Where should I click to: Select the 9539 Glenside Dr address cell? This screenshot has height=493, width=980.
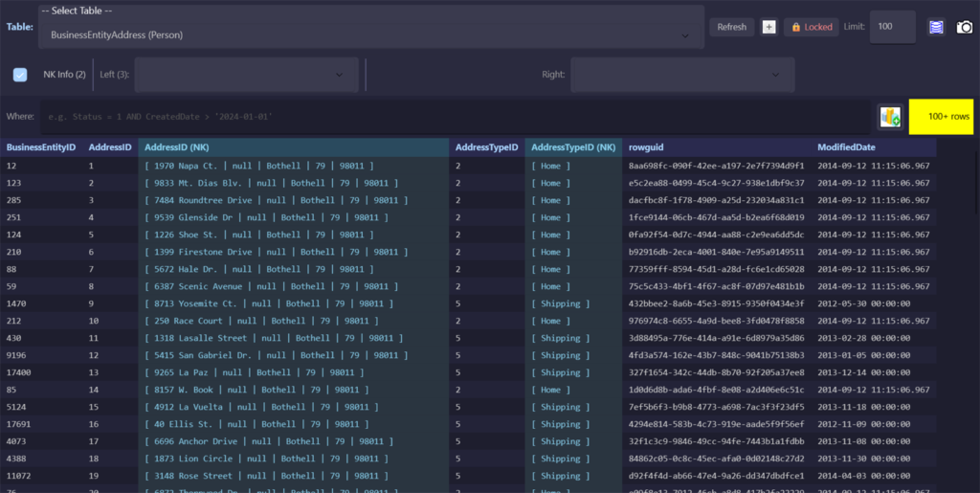[x=293, y=217]
